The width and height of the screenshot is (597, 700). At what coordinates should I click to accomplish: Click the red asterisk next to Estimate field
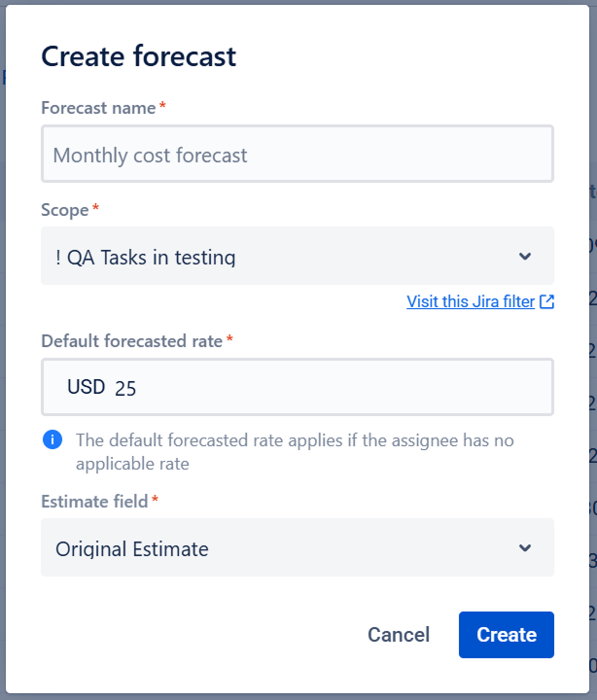155,501
